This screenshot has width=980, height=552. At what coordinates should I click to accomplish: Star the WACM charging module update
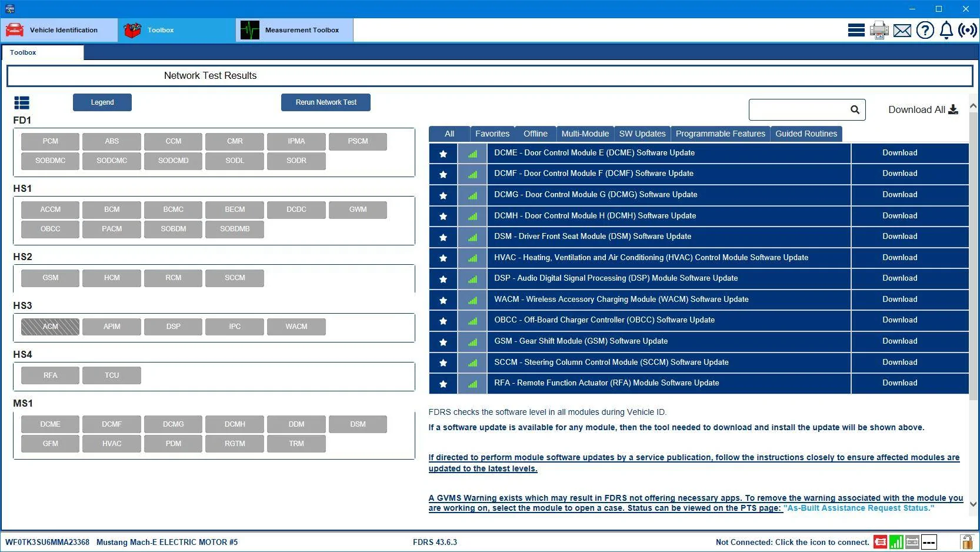pyautogui.click(x=444, y=300)
